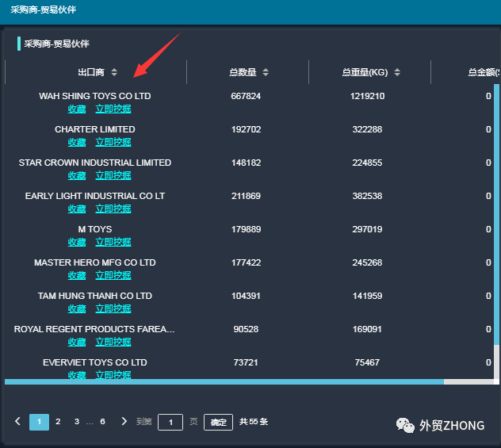Click quantity value 90528

[246, 329]
